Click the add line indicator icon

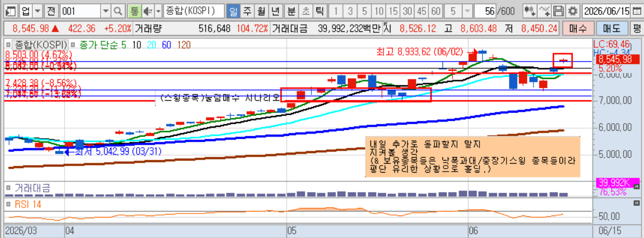545,10
